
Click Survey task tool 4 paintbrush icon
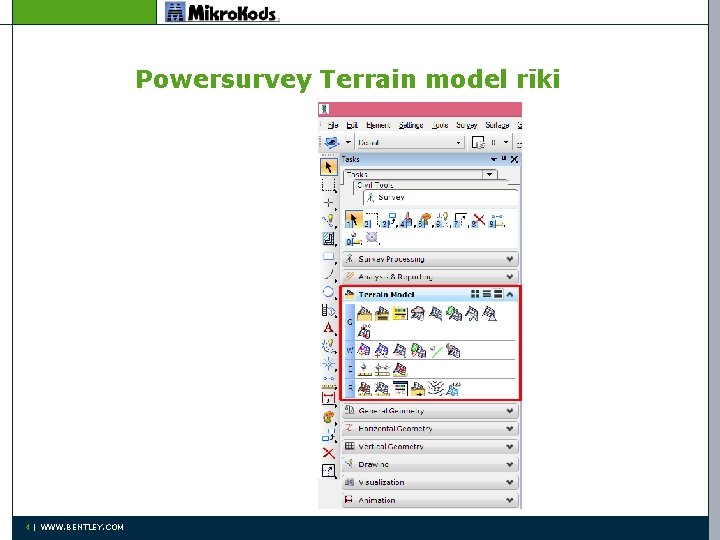coord(406,220)
